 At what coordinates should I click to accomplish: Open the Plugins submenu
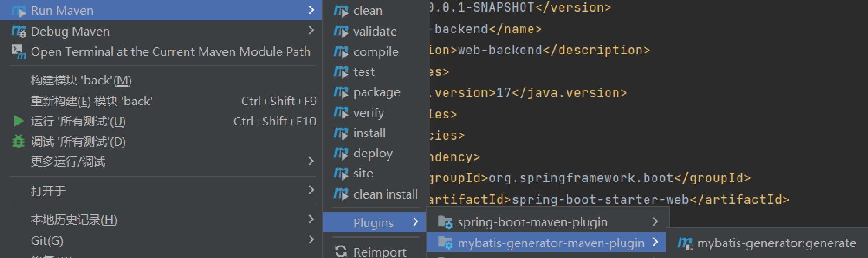click(373, 222)
